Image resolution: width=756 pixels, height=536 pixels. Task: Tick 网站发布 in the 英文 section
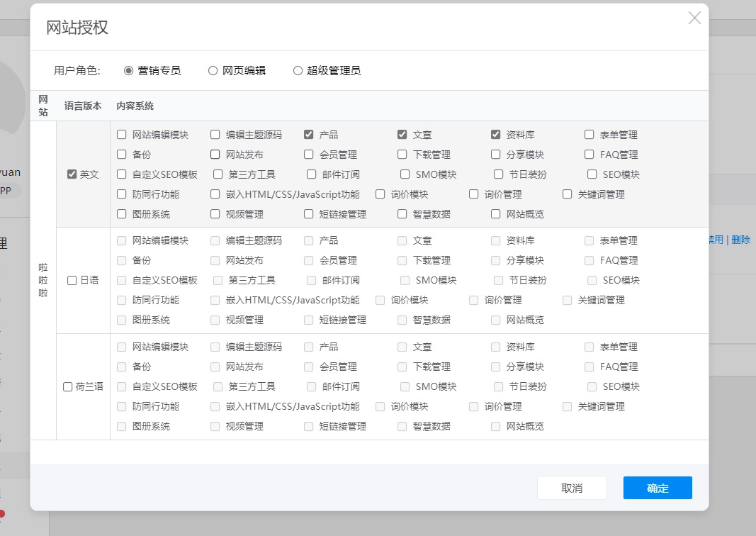pos(215,155)
